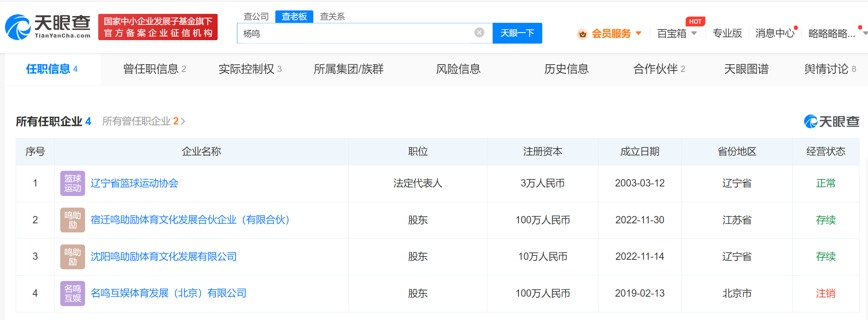
Task: Click the 经营状态 column header
Action: coord(826,151)
